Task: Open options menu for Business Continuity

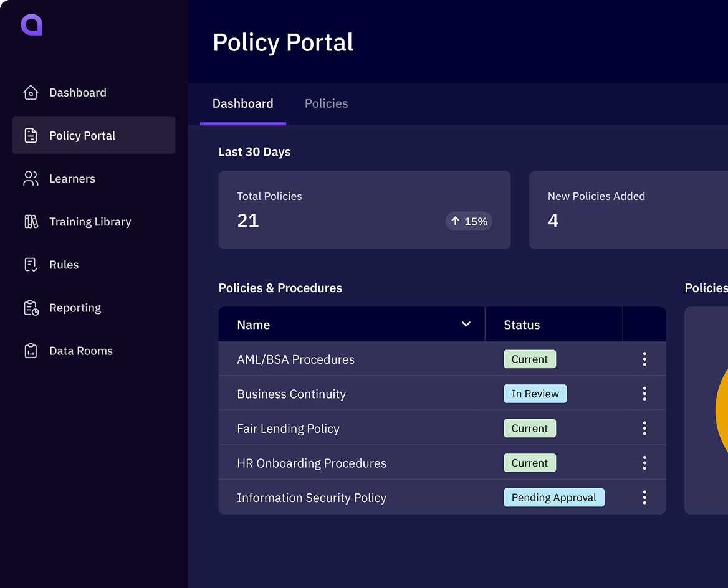Action: tap(644, 394)
